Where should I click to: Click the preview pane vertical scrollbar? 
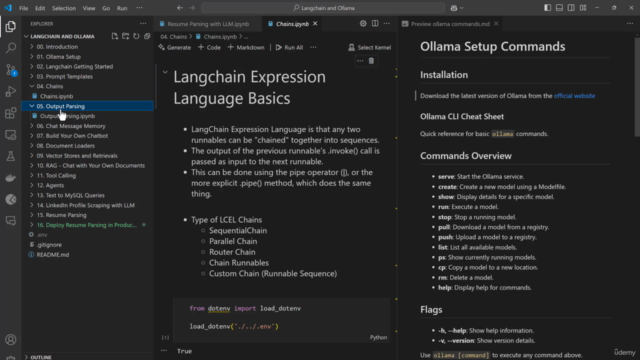pyautogui.click(x=637, y=86)
